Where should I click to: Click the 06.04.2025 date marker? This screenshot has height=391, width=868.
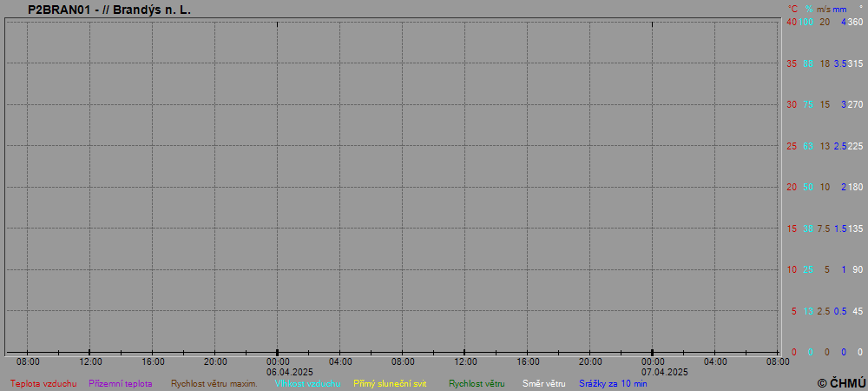(x=278, y=372)
